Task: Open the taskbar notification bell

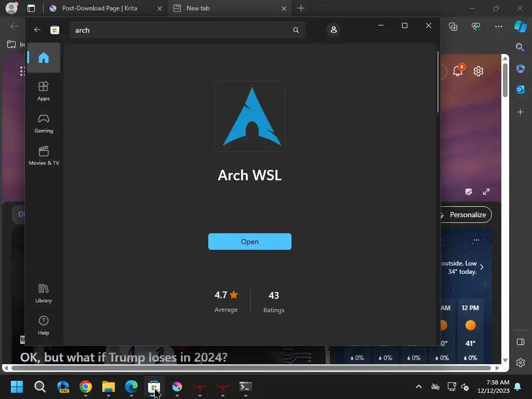Action: (518, 387)
